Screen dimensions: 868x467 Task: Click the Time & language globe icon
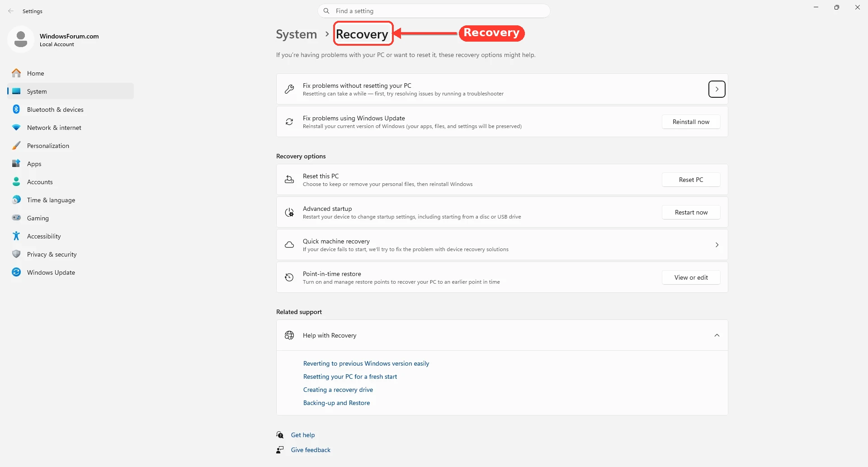click(x=16, y=200)
